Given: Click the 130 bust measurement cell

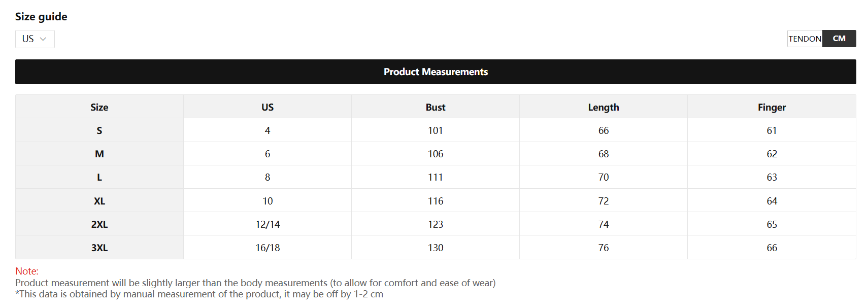Looking at the screenshot, I should pyautogui.click(x=436, y=248).
